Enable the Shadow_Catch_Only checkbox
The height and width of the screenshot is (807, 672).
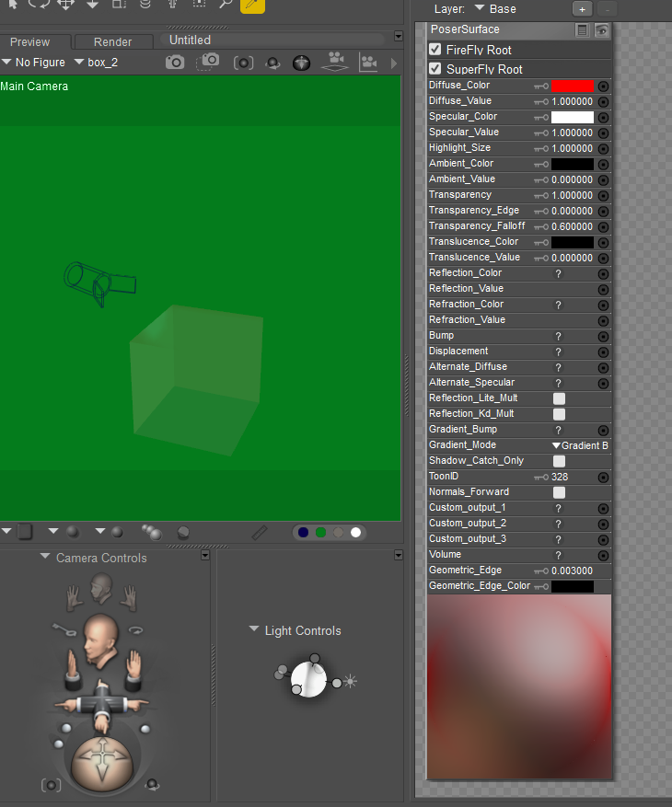pyautogui.click(x=559, y=461)
